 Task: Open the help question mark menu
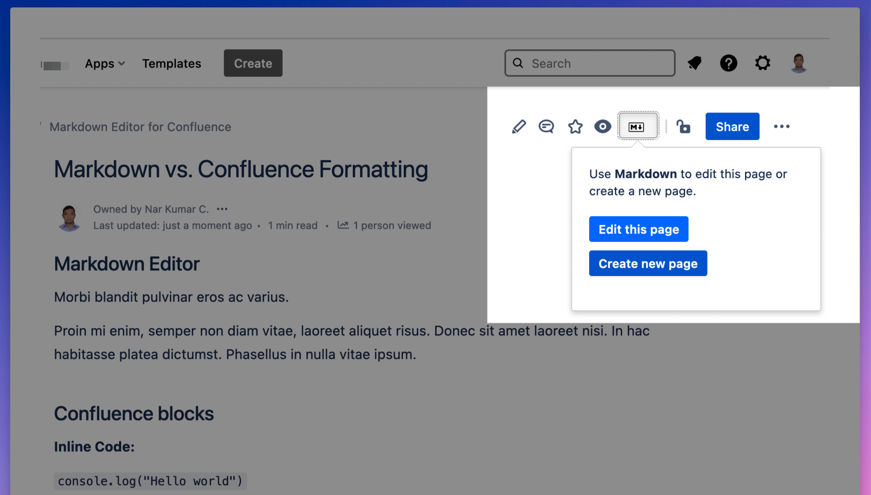[x=729, y=63]
